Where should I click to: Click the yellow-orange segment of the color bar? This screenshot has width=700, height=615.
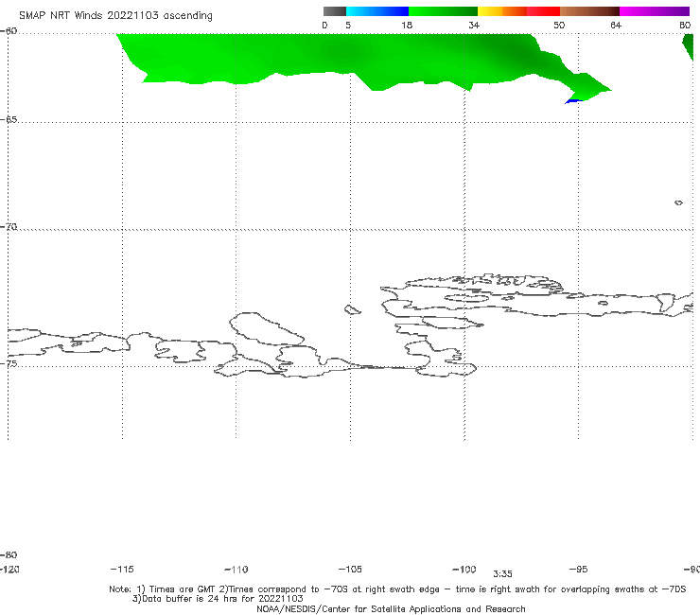[502, 11]
